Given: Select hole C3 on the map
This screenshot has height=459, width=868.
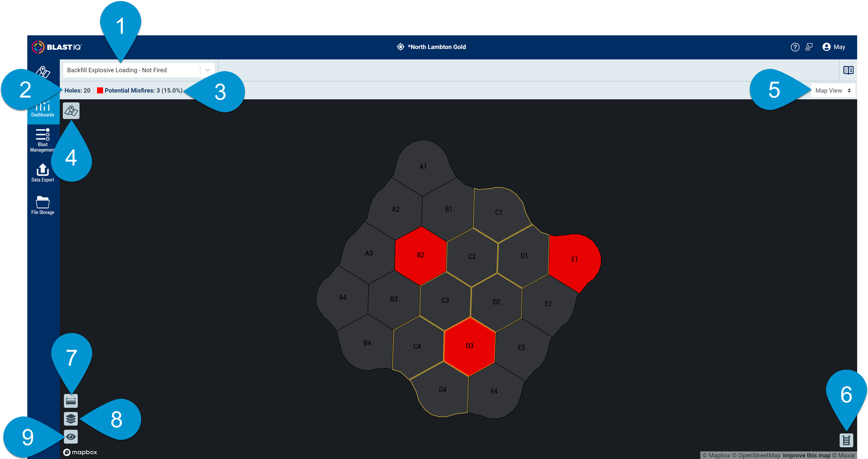Looking at the screenshot, I should (x=445, y=300).
